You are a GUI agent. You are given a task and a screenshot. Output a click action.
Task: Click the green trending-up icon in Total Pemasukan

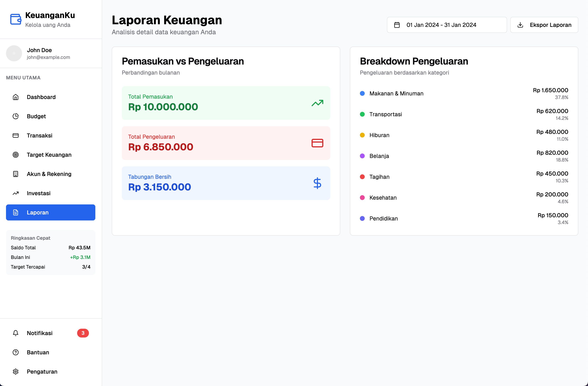(317, 103)
